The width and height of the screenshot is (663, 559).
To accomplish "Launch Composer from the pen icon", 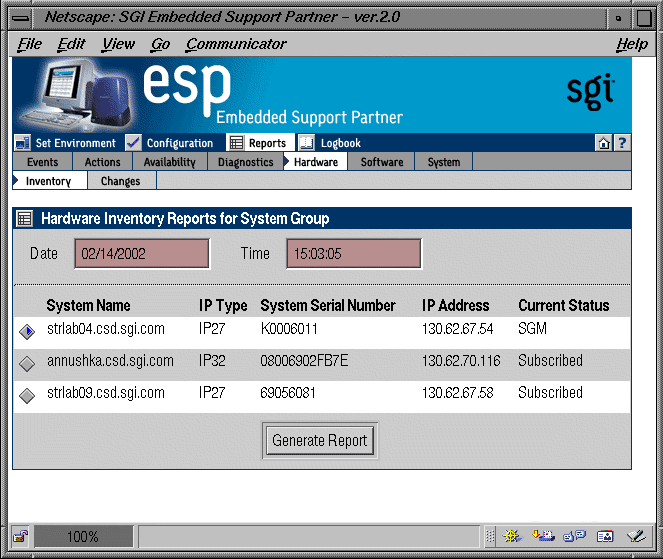I will 635,536.
